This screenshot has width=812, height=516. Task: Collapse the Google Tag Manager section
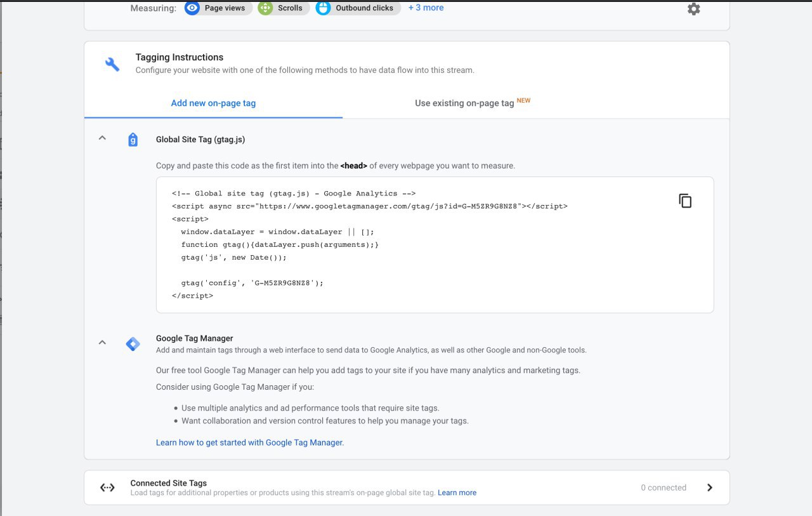click(102, 343)
